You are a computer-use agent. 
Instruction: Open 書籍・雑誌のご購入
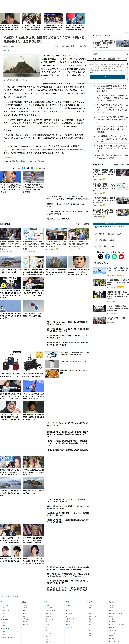(111, 246)
